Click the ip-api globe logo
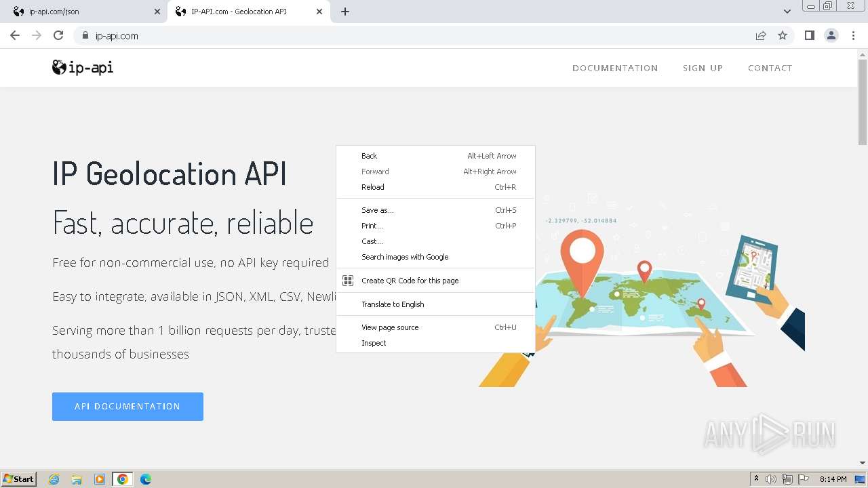This screenshot has width=868, height=488. click(x=83, y=67)
